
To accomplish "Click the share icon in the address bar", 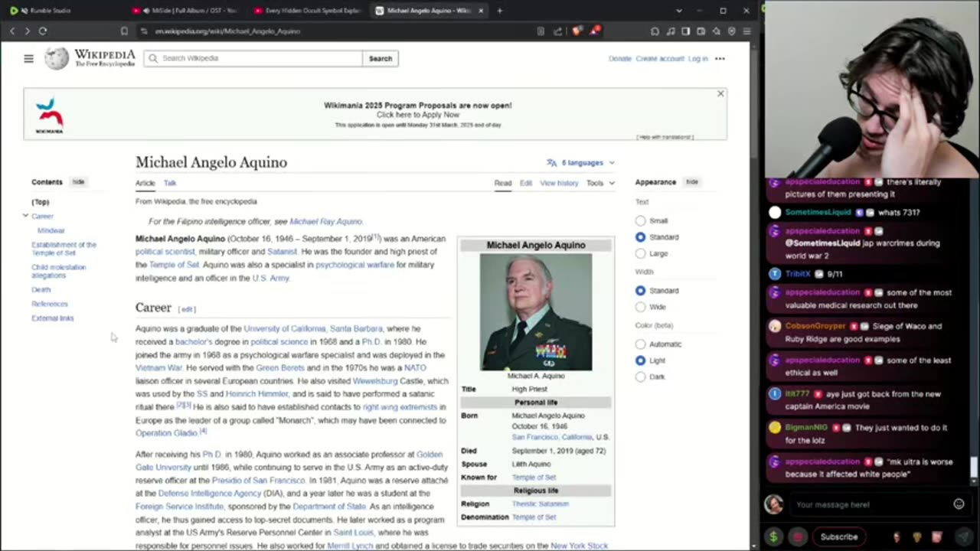I will pos(557,31).
